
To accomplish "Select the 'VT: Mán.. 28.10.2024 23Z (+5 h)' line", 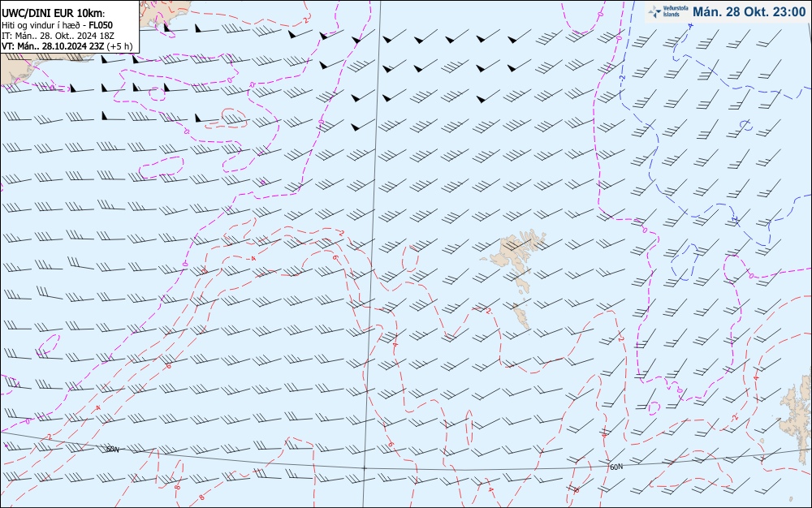I will click(x=67, y=46).
